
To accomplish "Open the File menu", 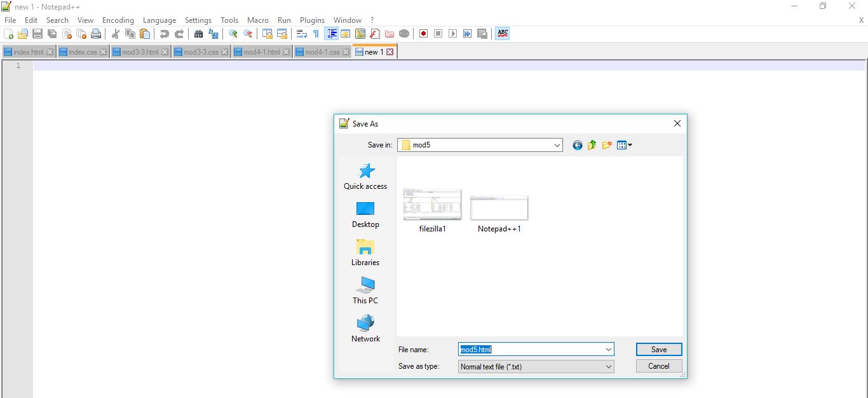I will [10, 20].
